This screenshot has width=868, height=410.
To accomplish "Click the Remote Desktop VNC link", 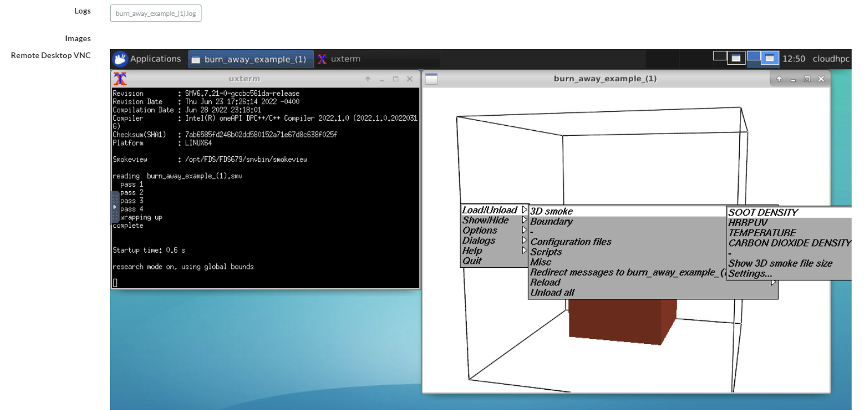I will [x=50, y=55].
